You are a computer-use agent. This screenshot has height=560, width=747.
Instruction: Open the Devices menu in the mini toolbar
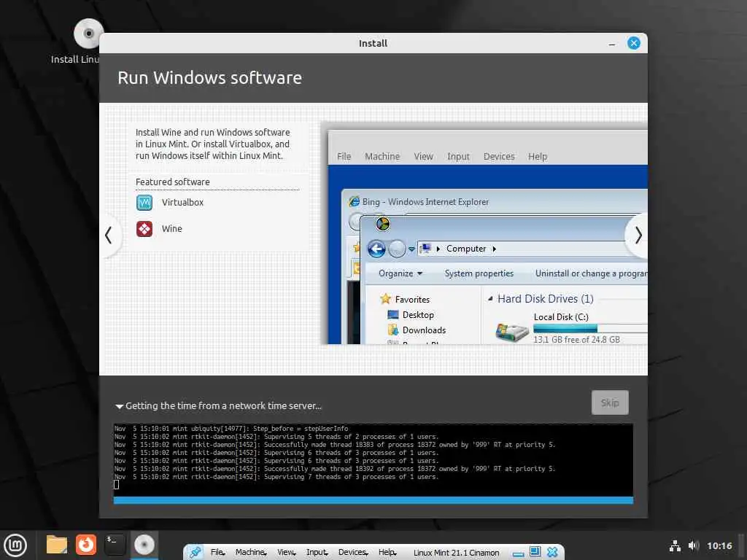[353, 553]
